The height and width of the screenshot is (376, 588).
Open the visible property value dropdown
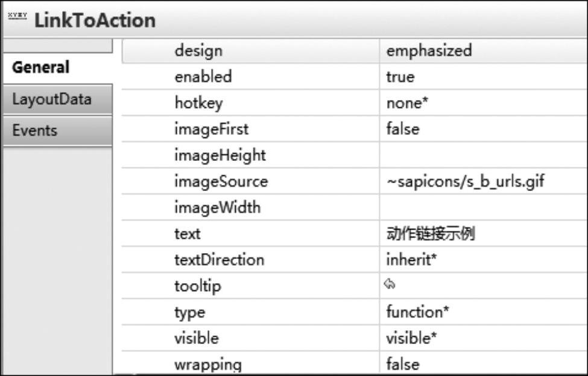pos(484,338)
